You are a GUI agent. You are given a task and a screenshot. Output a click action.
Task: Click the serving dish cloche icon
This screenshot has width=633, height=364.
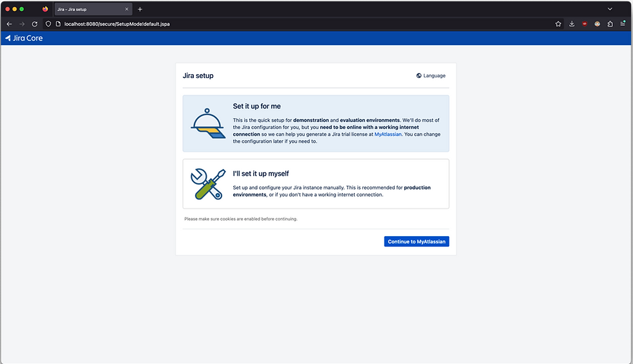pyautogui.click(x=208, y=123)
